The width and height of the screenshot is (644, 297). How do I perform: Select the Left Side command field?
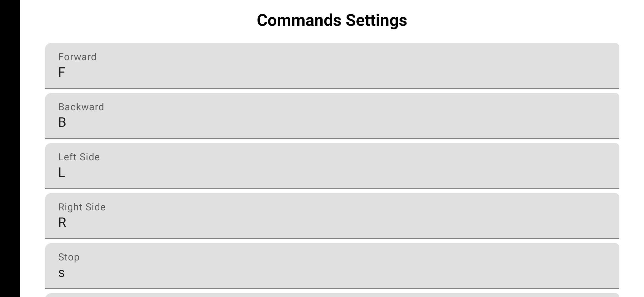click(x=332, y=166)
